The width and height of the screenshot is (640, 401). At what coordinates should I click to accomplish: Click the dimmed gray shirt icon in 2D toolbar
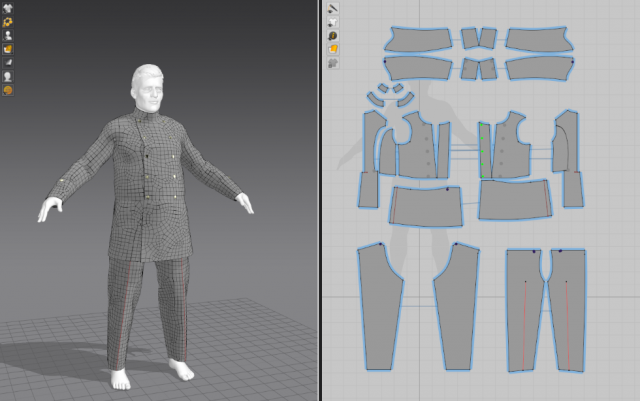[332, 62]
